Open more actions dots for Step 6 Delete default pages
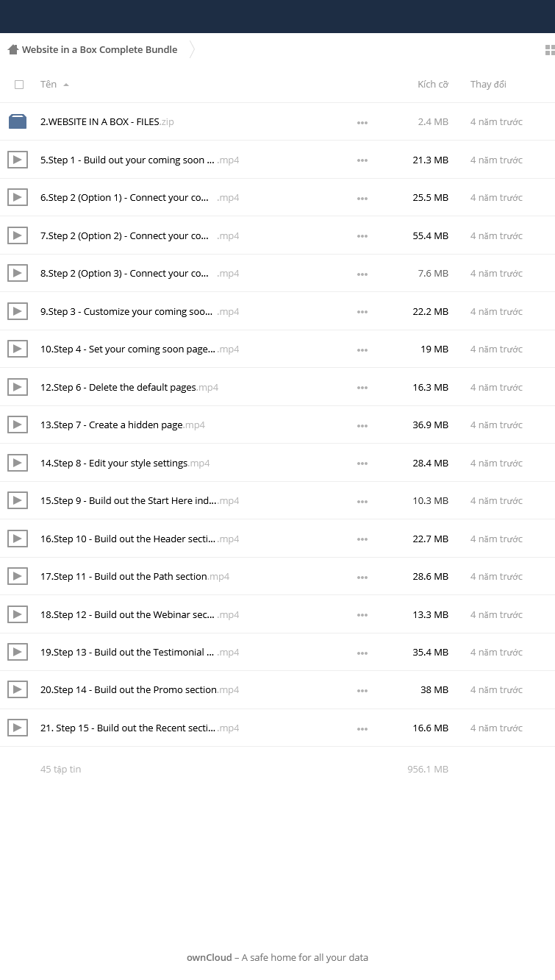Image resolution: width=555 pixels, height=980 pixels. coord(362,388)
